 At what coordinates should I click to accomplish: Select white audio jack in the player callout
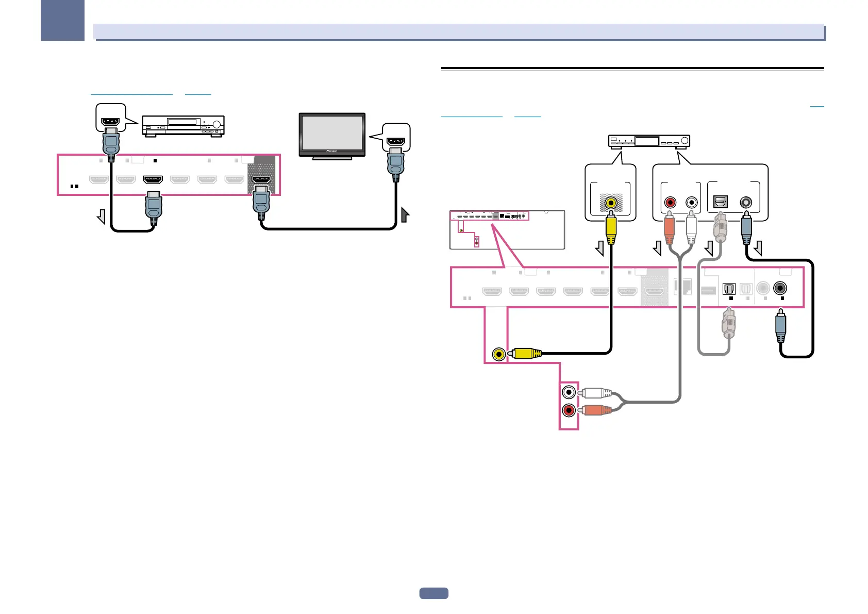[x=692, y=203]
